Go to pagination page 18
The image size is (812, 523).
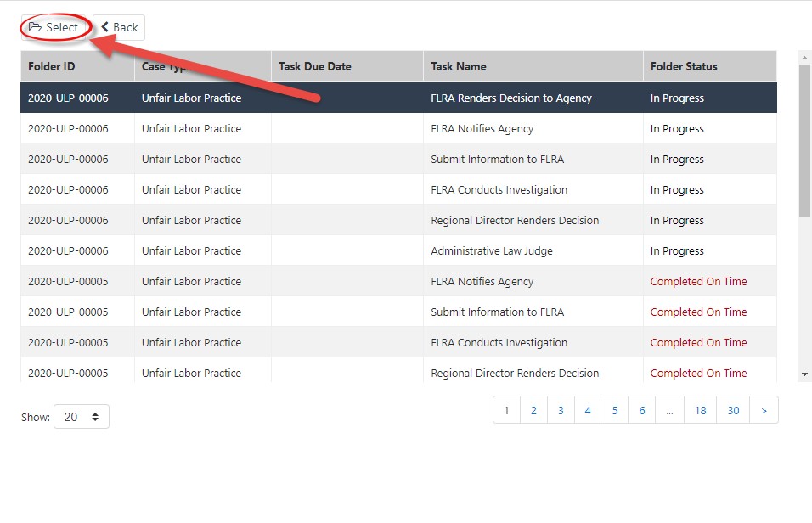pos(700,410)
